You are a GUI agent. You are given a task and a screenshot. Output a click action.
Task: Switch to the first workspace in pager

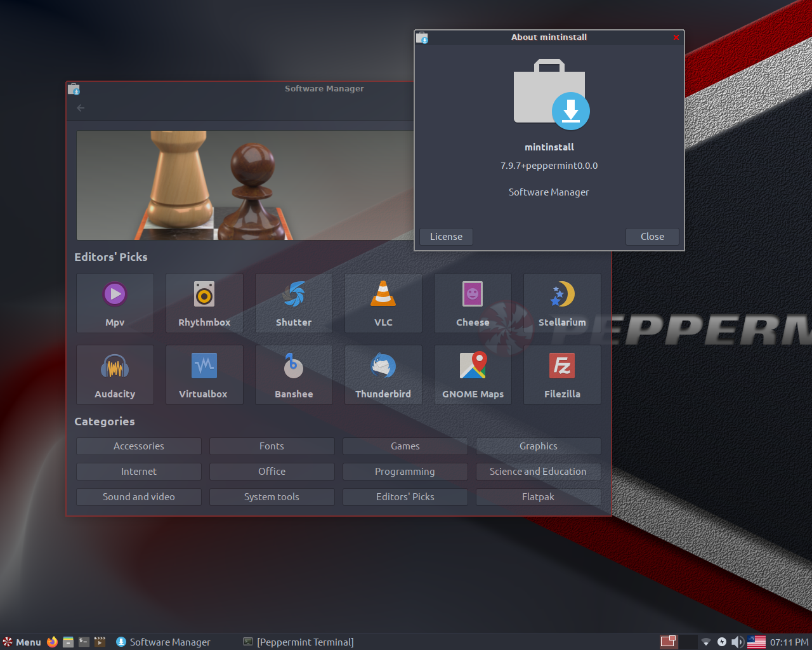669,642
